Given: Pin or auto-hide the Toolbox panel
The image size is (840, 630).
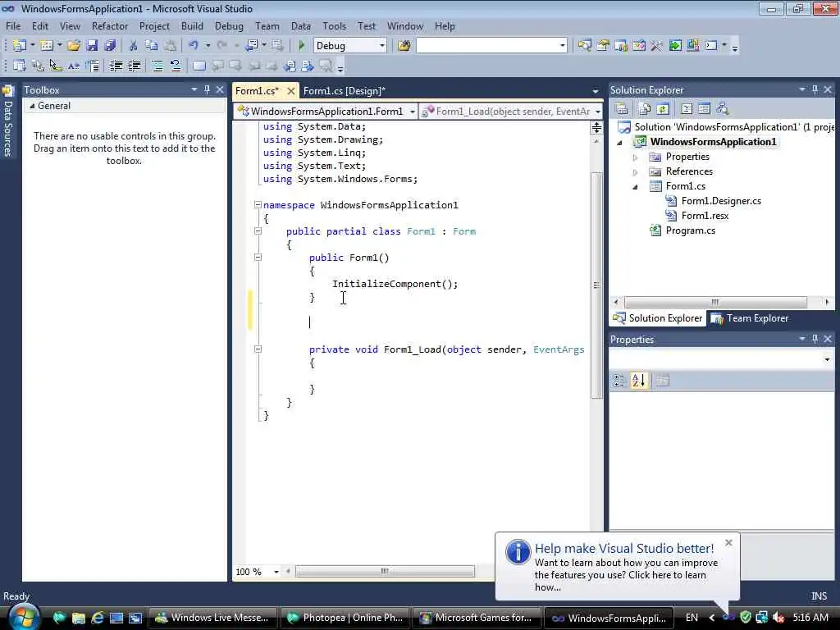Looking at the screenshot, I should point(207,89).
